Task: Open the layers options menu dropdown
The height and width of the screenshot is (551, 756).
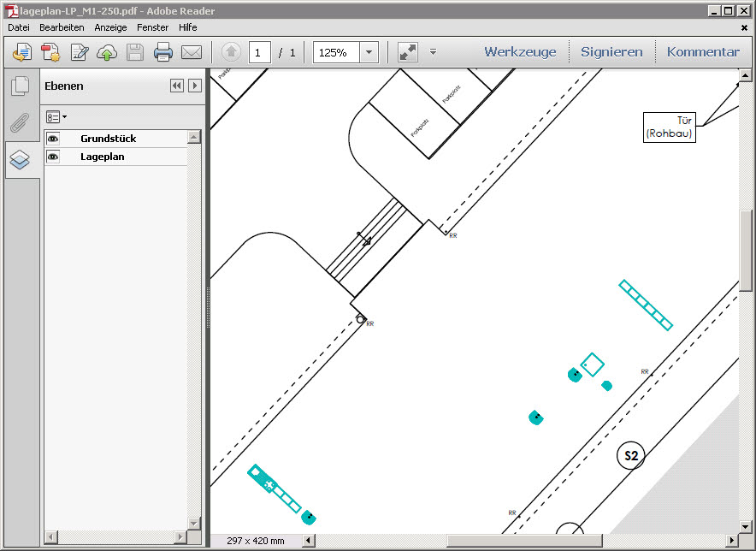Action: [x=56, y=116]
